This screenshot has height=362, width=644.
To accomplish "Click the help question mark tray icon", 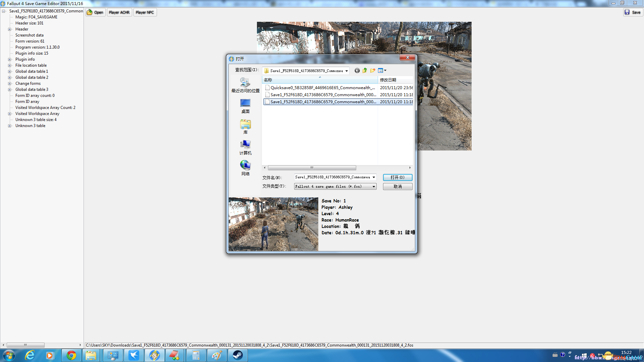I will tap(562, 355).
